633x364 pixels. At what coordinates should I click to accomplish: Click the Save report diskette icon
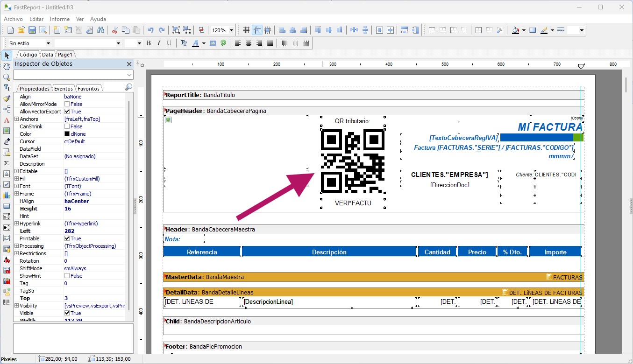pos(32,30)
